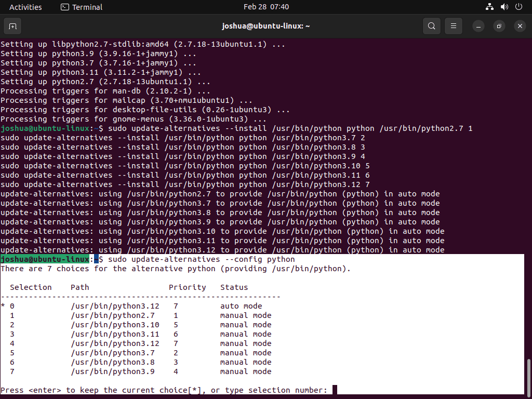The image size is (532, 399).
Task: Click the highlighted joshua@ubuntu-linux prompt text
Action: coord(44,259)
